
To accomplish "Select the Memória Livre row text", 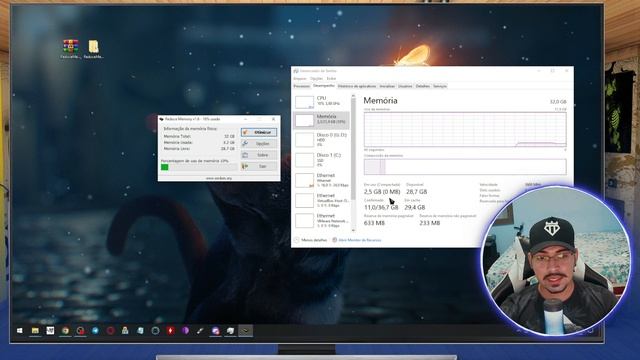I will click(199, 149).
